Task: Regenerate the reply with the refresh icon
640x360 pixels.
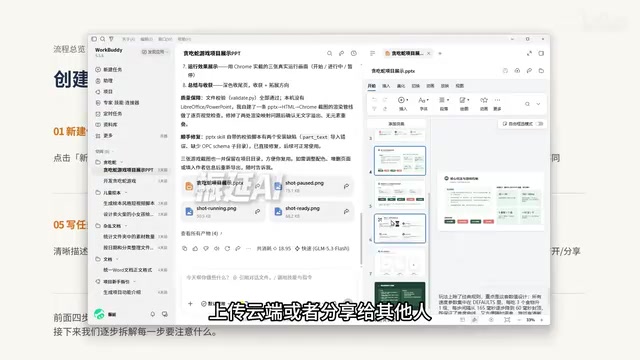Action: [227, 248]
